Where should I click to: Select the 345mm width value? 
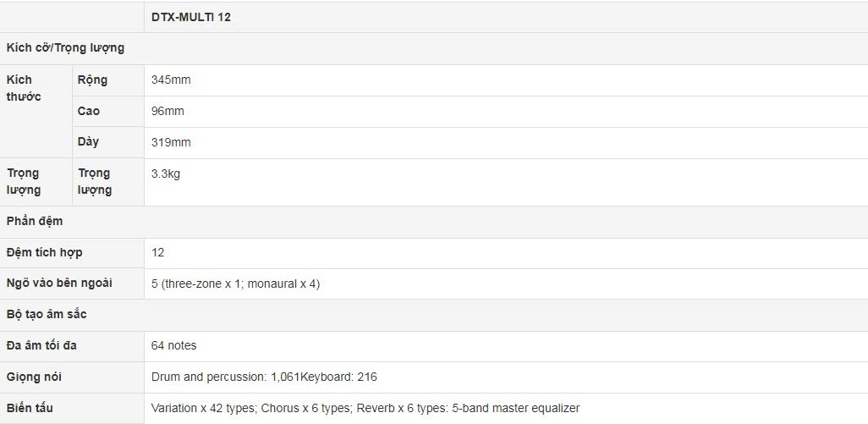coord(171,80)
